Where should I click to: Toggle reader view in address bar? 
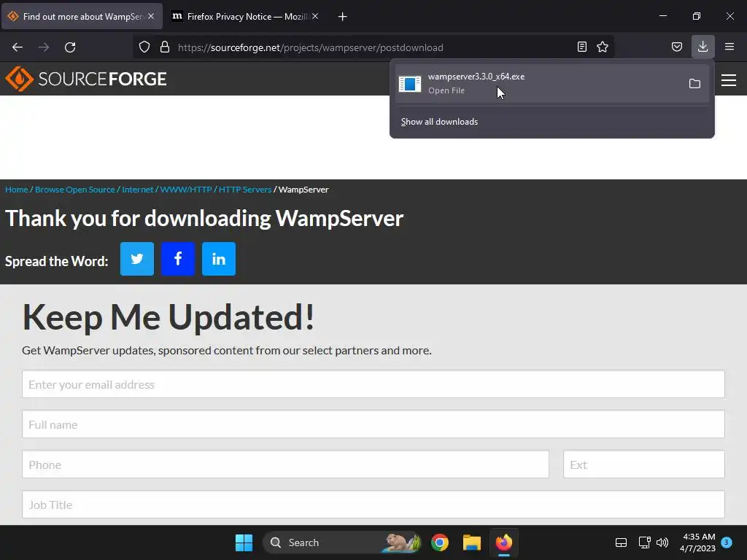coord(581,47)
